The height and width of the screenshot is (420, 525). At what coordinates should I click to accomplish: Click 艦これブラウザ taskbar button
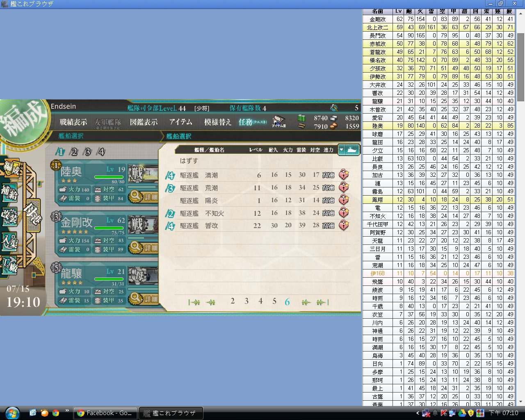171,413
